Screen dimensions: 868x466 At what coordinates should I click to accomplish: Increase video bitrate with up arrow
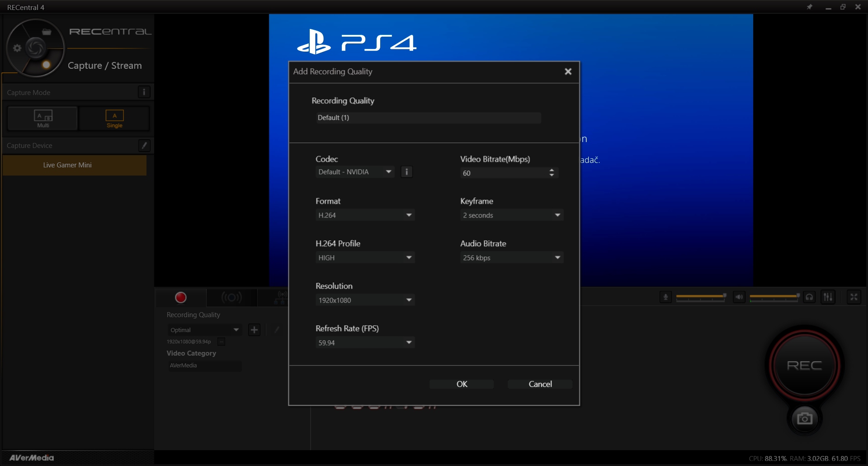(x=552, y=170)
